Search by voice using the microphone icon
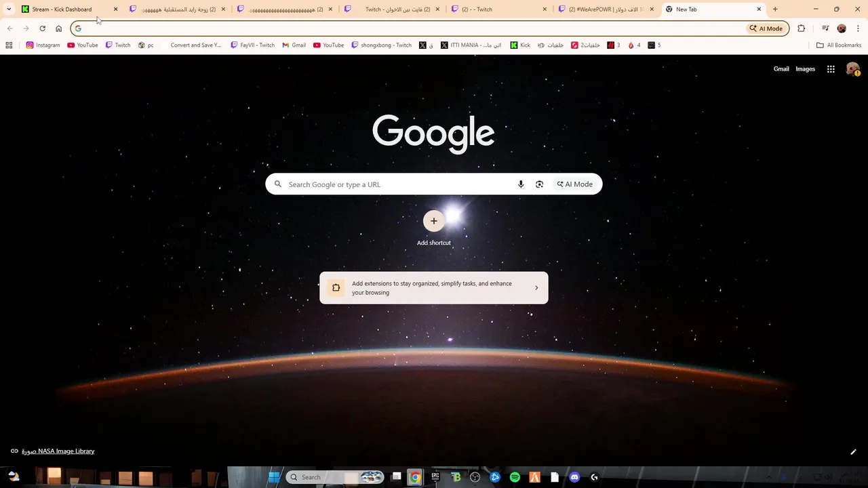Viewport: 868px width, 488px height. (x=521, y=184)
